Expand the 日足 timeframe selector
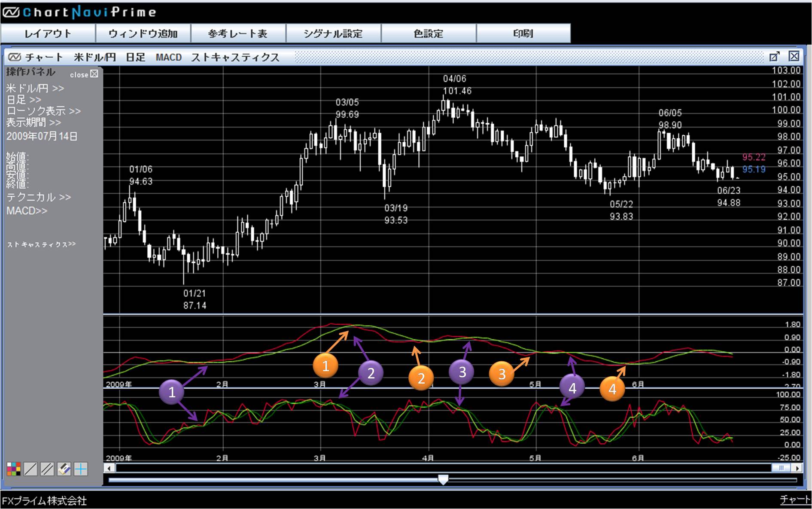 click(x=24, y=100)
